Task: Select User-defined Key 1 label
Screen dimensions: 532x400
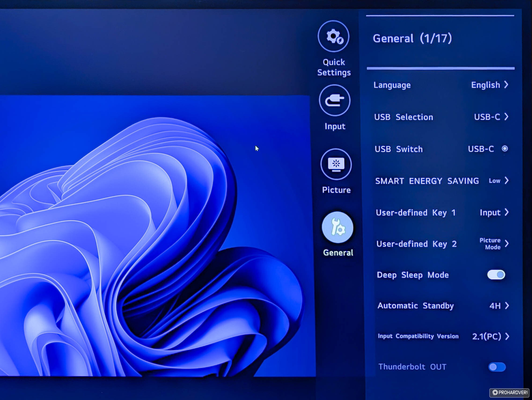Action: 416,213
